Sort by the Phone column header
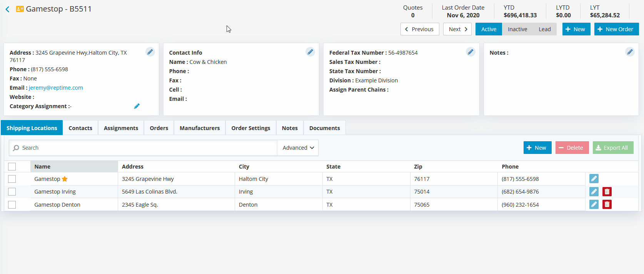 (x=542, y=167)
